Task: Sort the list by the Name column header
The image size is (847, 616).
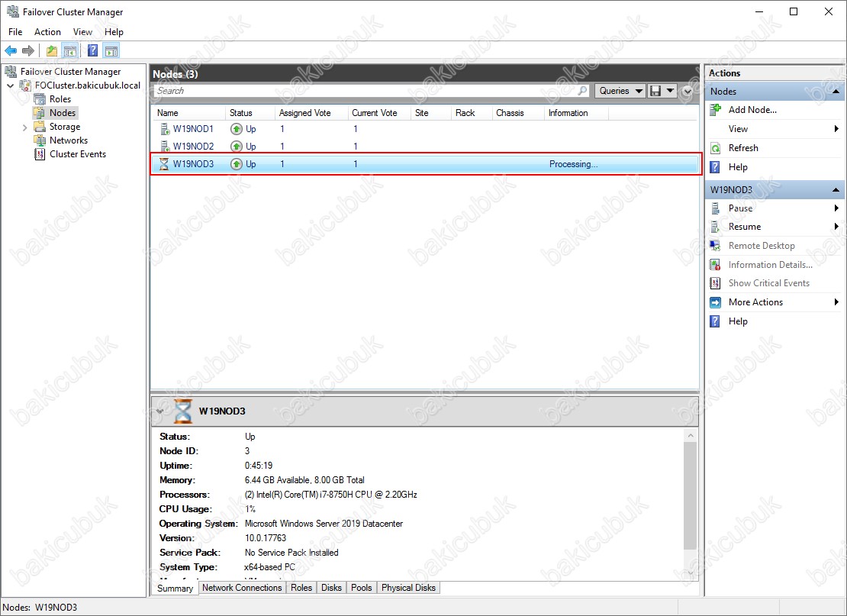Action: [188, 113]
